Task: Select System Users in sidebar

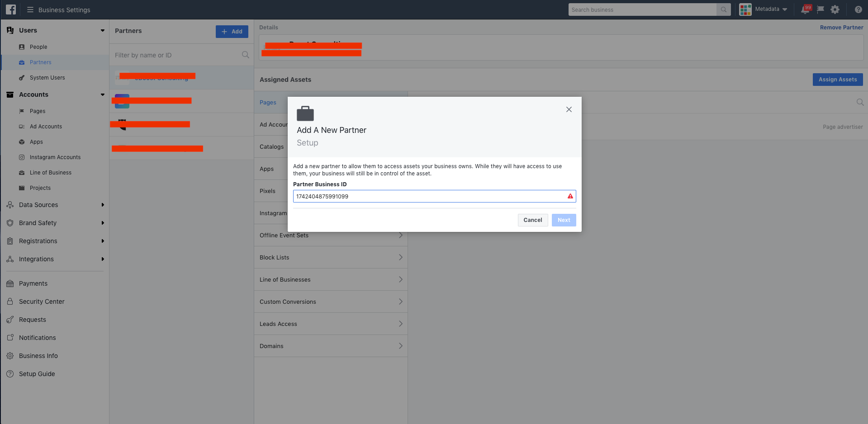Action: pyautogui.click(x=47, y=78)
